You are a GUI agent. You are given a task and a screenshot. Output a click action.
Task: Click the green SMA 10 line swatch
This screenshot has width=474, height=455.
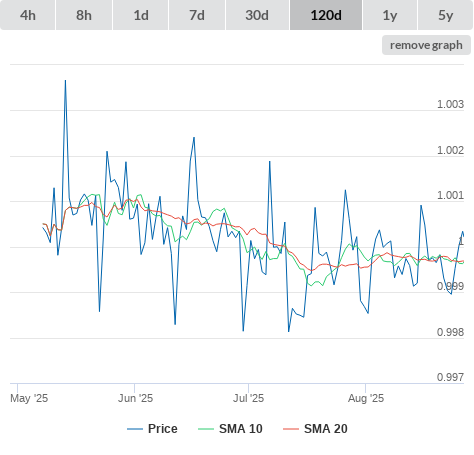[206, 429]
